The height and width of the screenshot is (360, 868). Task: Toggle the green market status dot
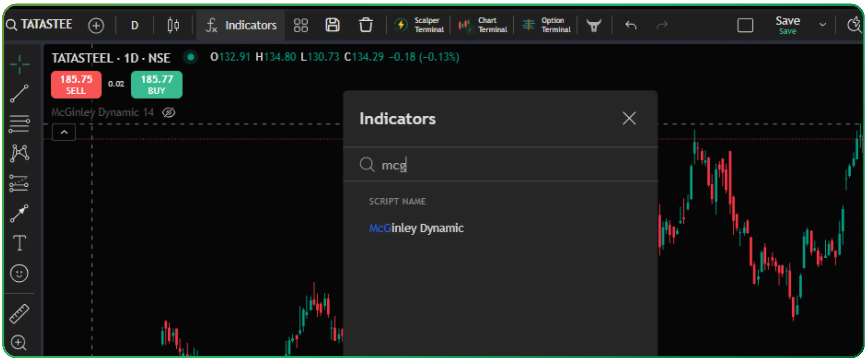[191, 57]
